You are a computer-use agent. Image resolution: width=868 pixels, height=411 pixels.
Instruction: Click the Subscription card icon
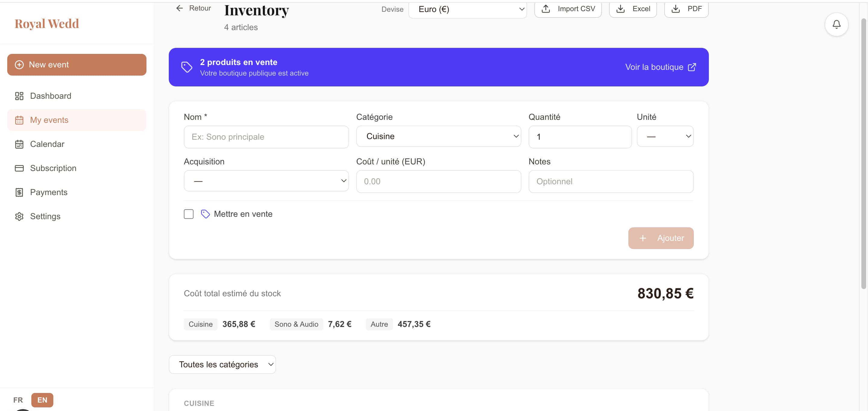(19, 168)
